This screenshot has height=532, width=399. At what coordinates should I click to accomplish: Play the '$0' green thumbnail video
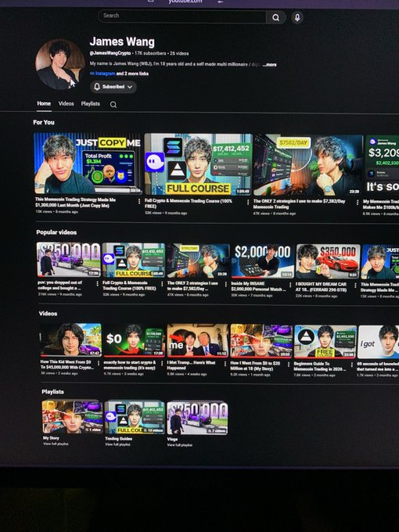134,340
